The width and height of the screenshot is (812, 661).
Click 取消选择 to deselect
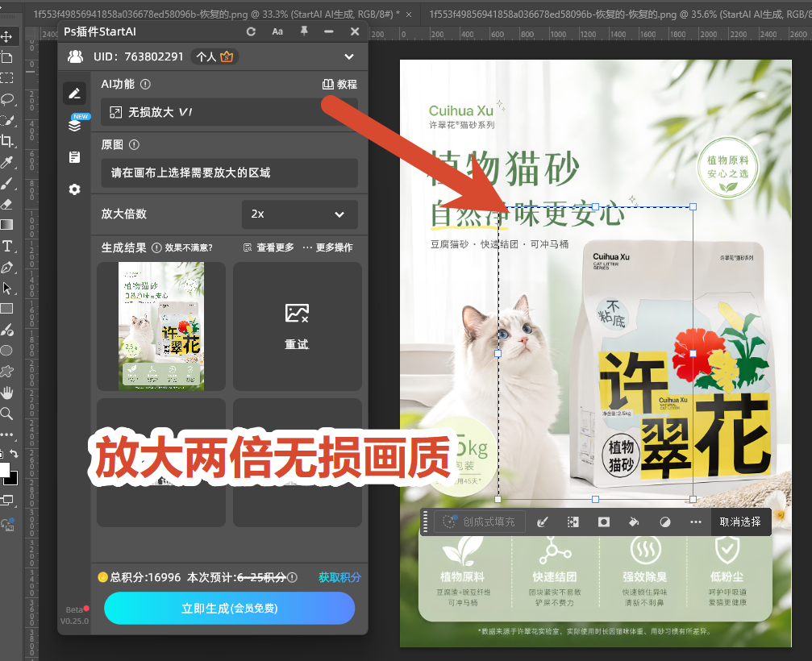click(x=740, y=522)
